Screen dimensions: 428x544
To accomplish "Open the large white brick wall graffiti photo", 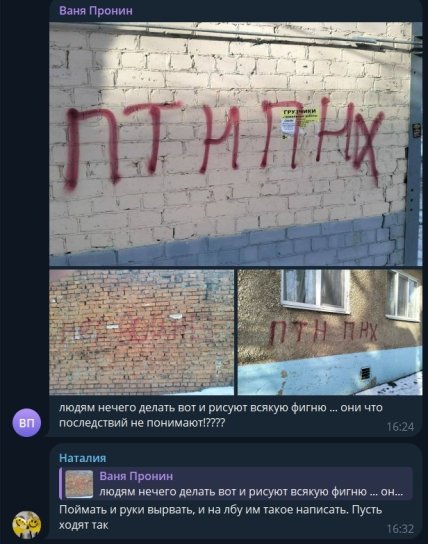I will point(236,144).
